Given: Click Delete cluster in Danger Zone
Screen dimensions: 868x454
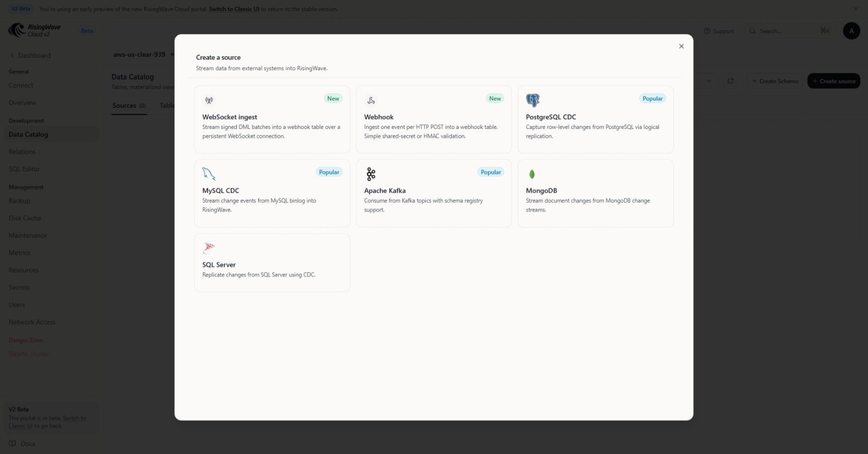Looking at the screenshot, I should coord(29,354).
